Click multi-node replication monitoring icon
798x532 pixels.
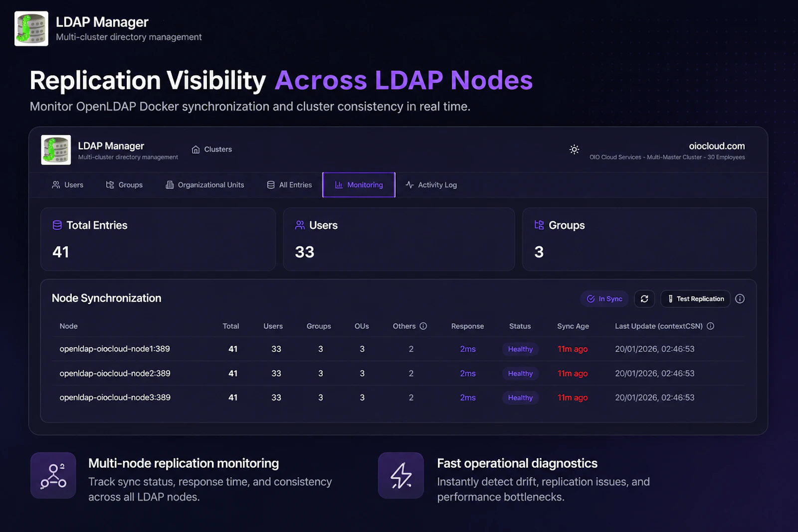[53, 476]
